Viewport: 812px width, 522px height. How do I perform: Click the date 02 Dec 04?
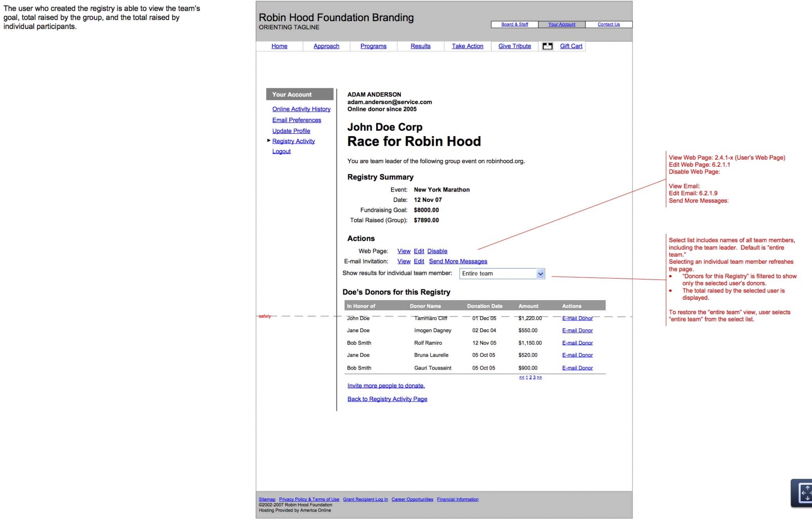[x=484, y=330]
